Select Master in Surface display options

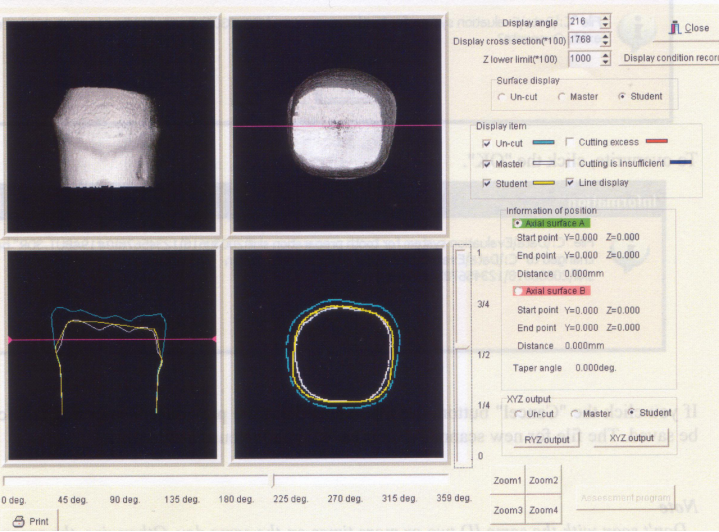pyautogui.click(x=562, y=97)
